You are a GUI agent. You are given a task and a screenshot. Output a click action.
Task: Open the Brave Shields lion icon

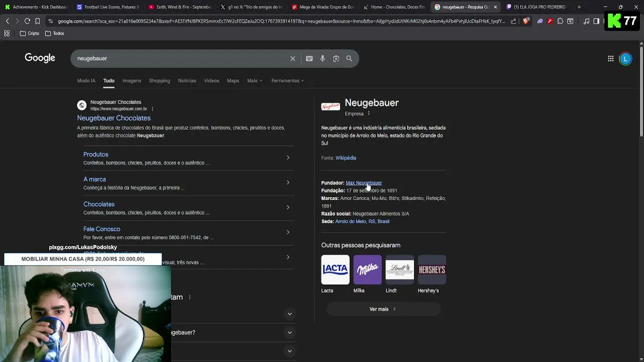(526, 21)
